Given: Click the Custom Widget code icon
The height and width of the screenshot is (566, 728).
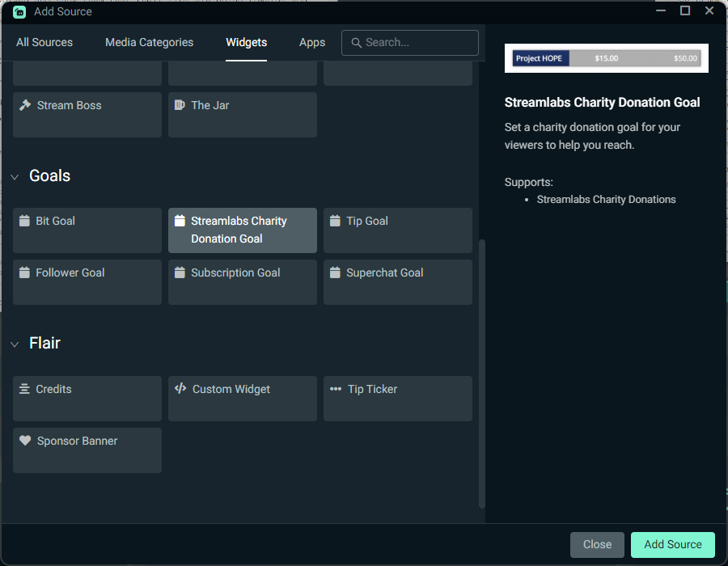Looking at the screenshot, I should click(x=180, y=389).
